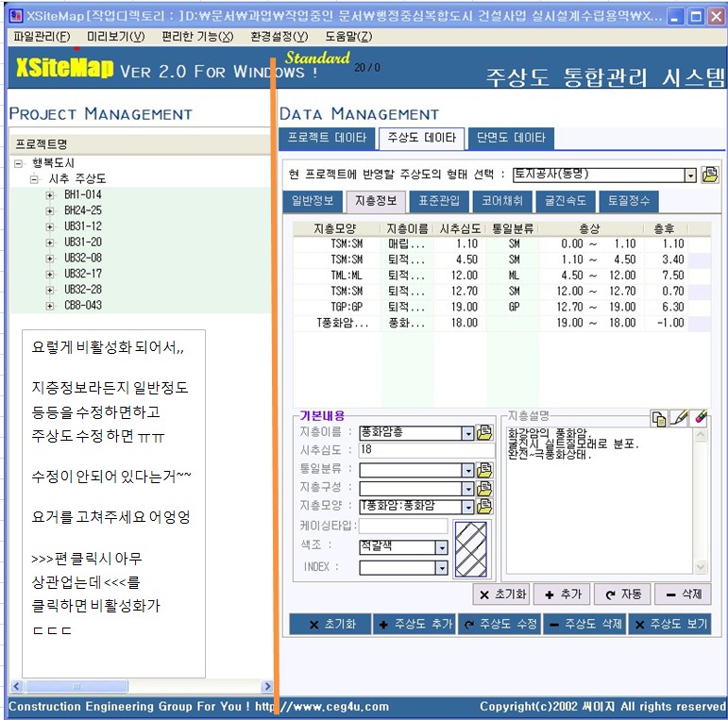Expand the UB32-08 tree node
Image resolution: width=728 pixels, height=720 pixels.
pyautogui.click(x=50, y=259)
